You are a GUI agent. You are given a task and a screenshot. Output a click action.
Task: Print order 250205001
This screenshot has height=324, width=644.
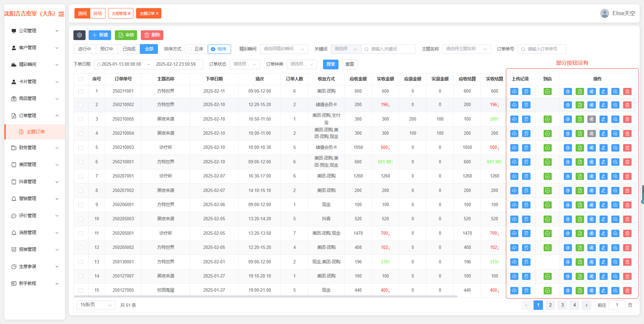pos(568,233)
